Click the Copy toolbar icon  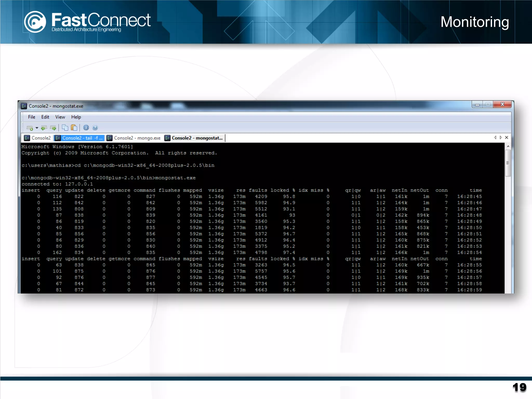point(65,128)
